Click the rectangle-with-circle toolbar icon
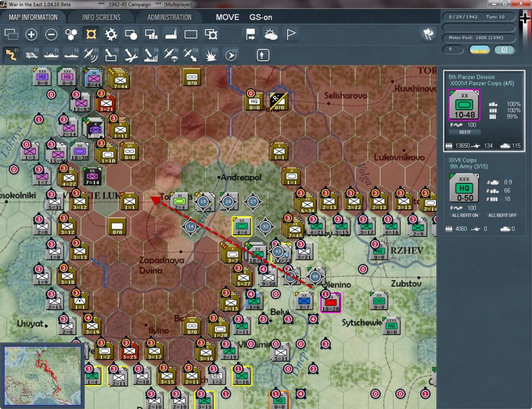 point(131,34)
